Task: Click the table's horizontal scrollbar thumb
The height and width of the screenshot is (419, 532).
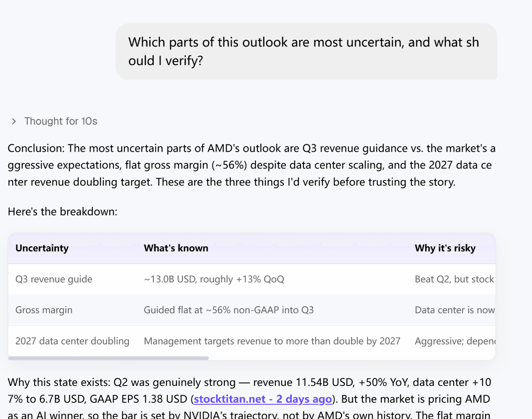Action: 108,358
